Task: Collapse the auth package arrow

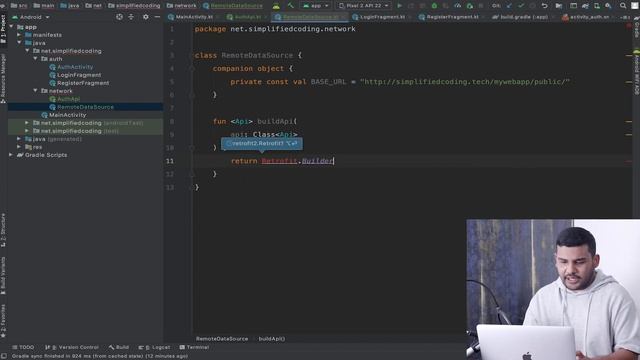Action: pyautogui.click(x=35, y=59)
